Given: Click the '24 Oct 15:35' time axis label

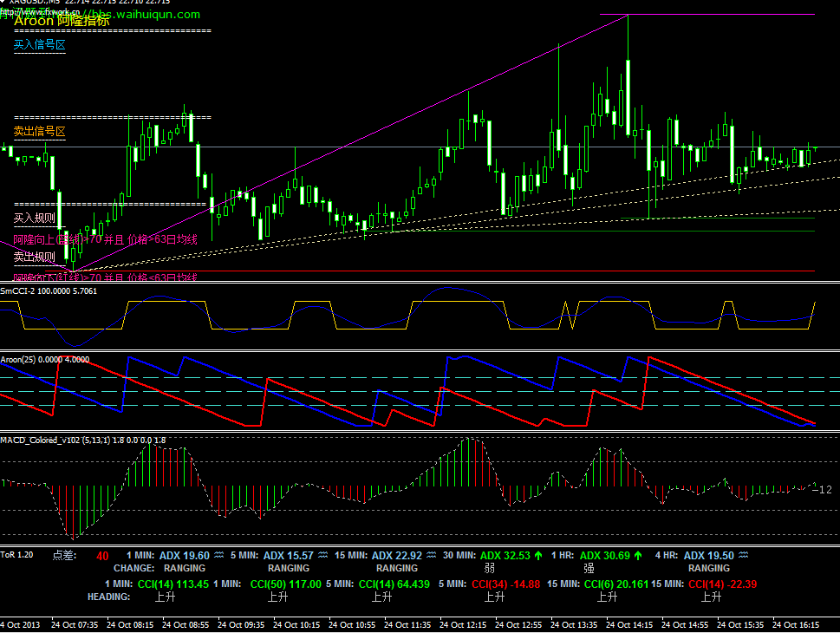Looking at the screenshot, I should 740,625.
